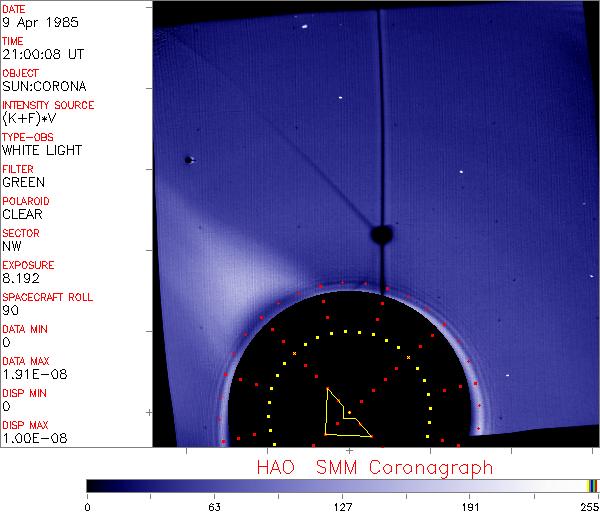Click the date value 9 Apr 1985
Image resolution: width=600 pixels, height=512 pixels.
click(35, 22)
